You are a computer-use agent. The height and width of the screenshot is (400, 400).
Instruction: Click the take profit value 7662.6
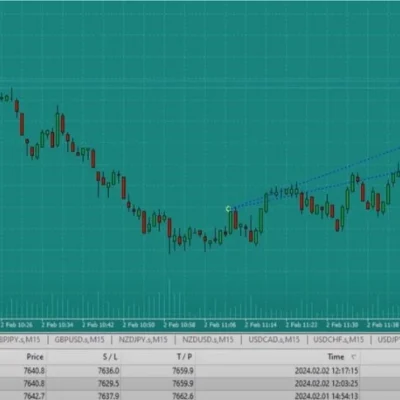[183, 396]
